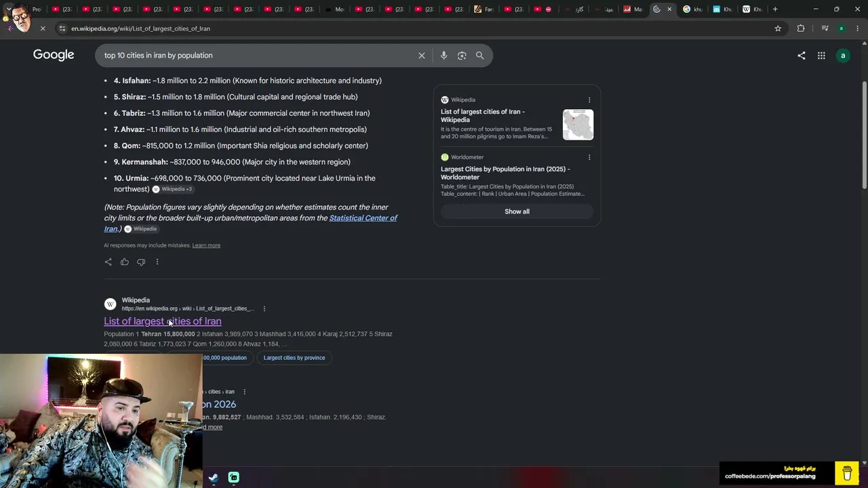This screenshot has width=868, height=488.
Task: Open the menu beside the cities › iran result
Action: [244, 392]
